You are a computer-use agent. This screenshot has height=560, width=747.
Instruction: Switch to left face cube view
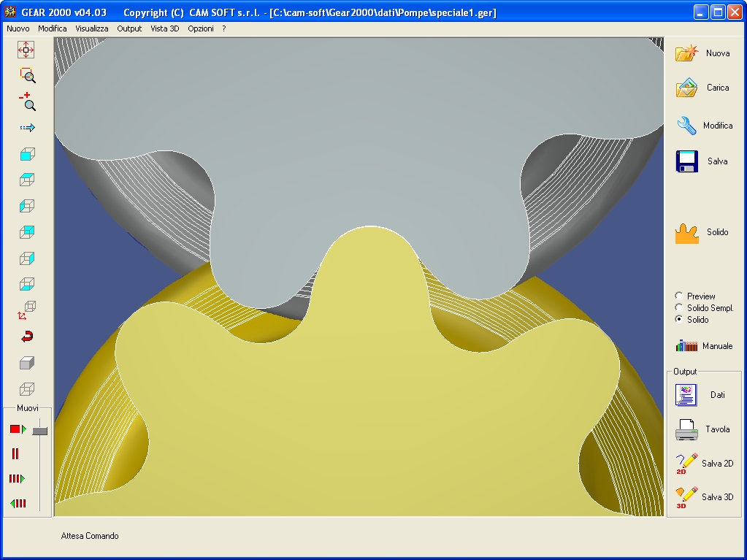(27, 206)
